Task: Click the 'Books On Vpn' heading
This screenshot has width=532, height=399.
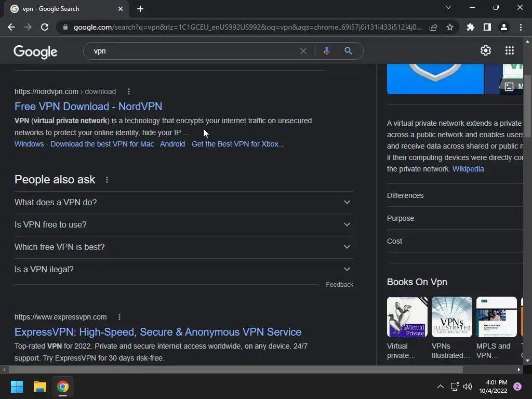Action: [x=417, y=282]
